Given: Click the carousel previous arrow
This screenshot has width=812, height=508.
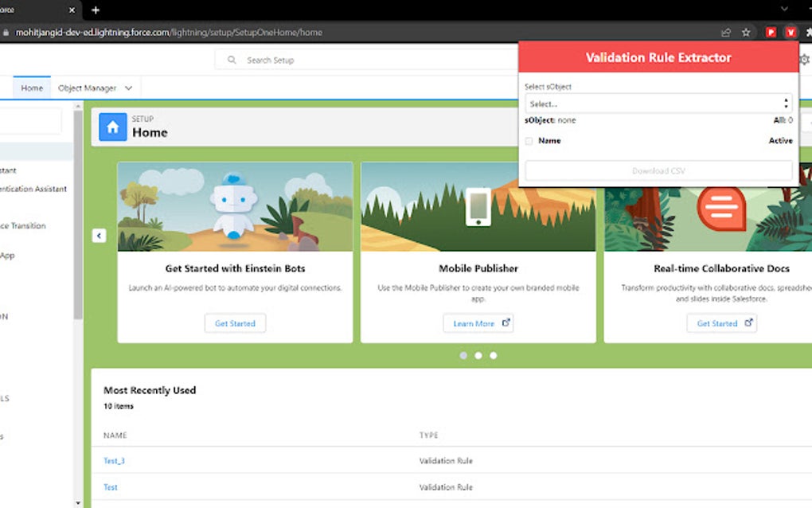Looking at the screenshot, I should point(99,236).
